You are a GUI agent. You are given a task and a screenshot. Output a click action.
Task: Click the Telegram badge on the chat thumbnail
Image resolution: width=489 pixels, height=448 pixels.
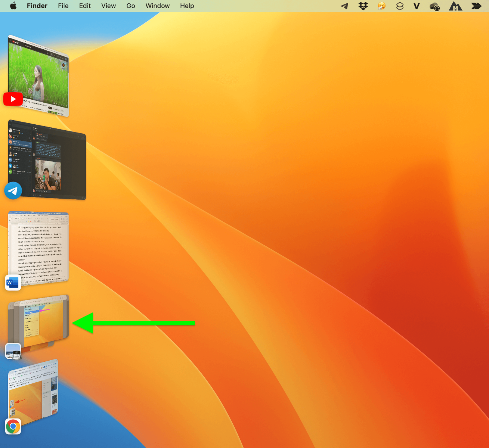coord(13,190)
